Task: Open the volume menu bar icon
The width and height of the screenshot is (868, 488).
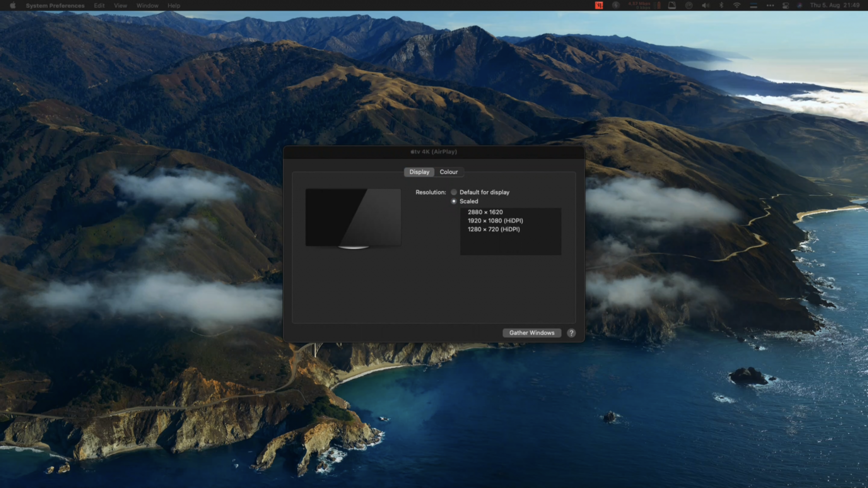Action: (705, 6)
